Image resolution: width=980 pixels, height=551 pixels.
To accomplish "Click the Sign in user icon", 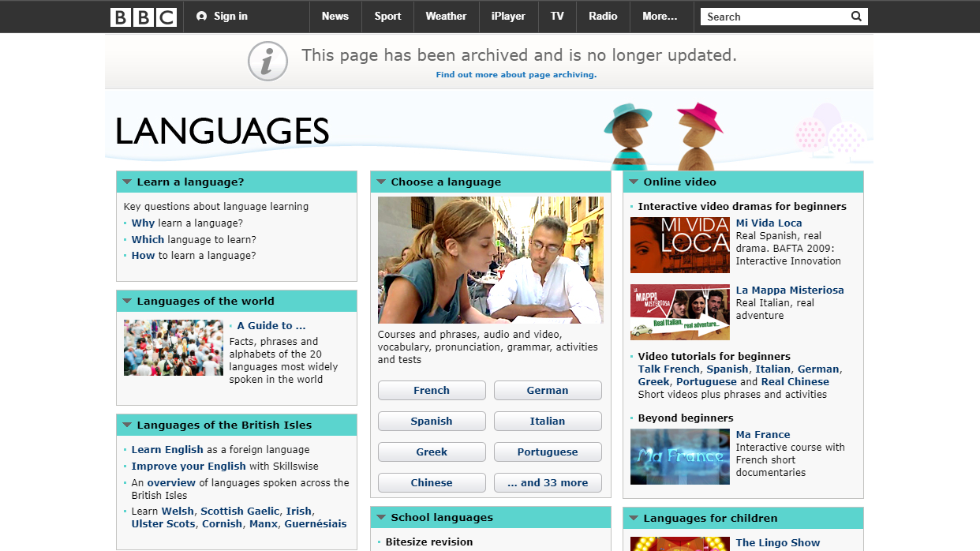I will [202, 17].
